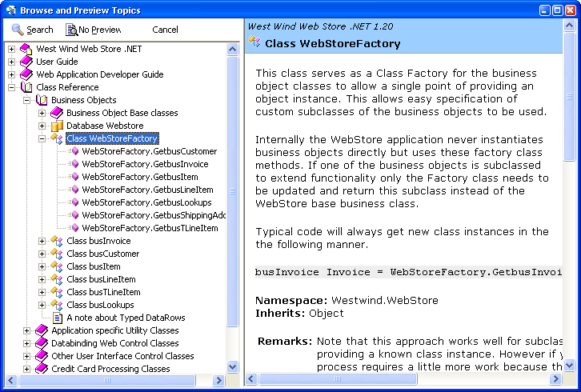Open A note about Typed DataRows label
This screenshot has width=581, height=392.
coord(126,318)
